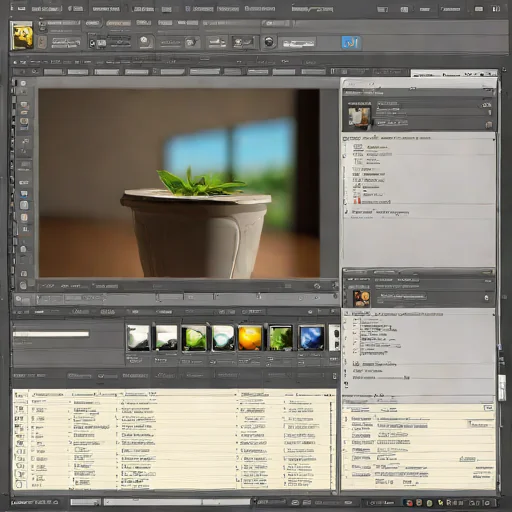Select the dark green plant thumbnail beside blue one

(x=281, y=338)
